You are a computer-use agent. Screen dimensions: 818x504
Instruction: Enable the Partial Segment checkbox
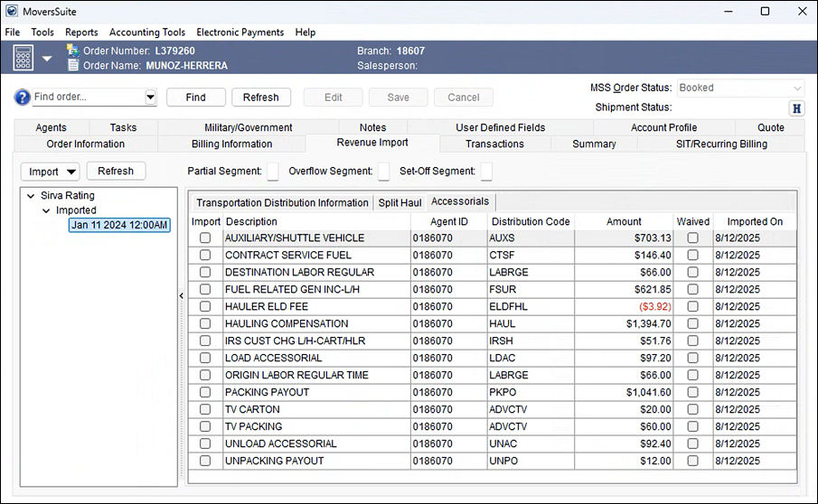point(273,172)
